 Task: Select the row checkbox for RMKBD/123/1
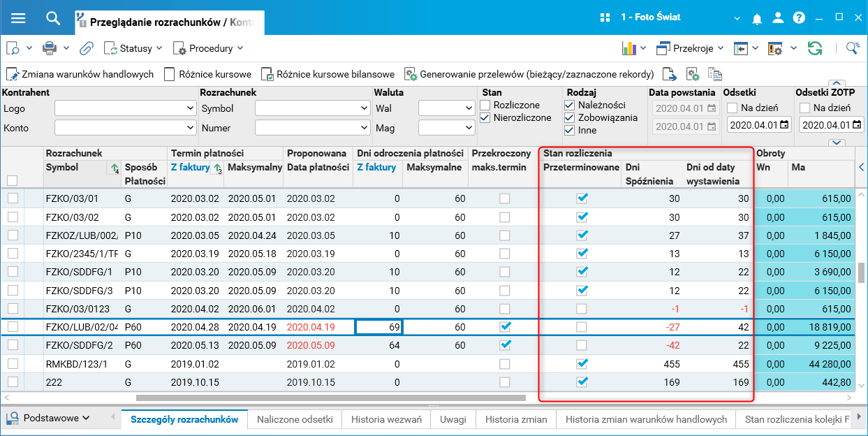tap(13, 363)
